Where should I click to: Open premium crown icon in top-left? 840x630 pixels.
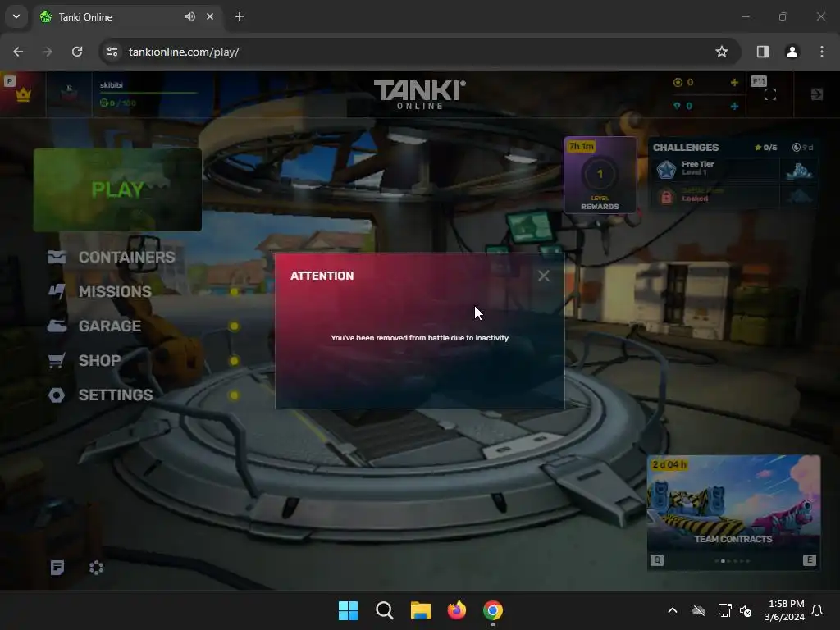[x=23, y=95]
